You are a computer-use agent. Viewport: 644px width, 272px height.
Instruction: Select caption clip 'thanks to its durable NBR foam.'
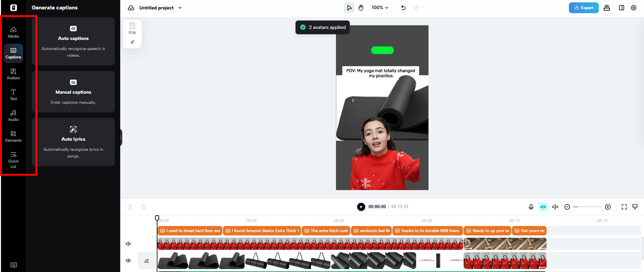428,231
